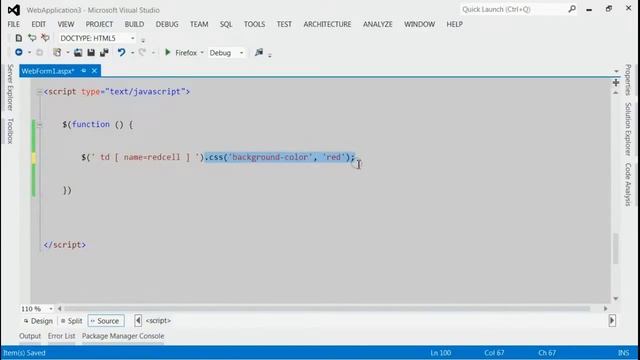This screenshot has width=640, height=360.
Task: Open the Package Manager Console tab
Action: click(x=123, y=336)
